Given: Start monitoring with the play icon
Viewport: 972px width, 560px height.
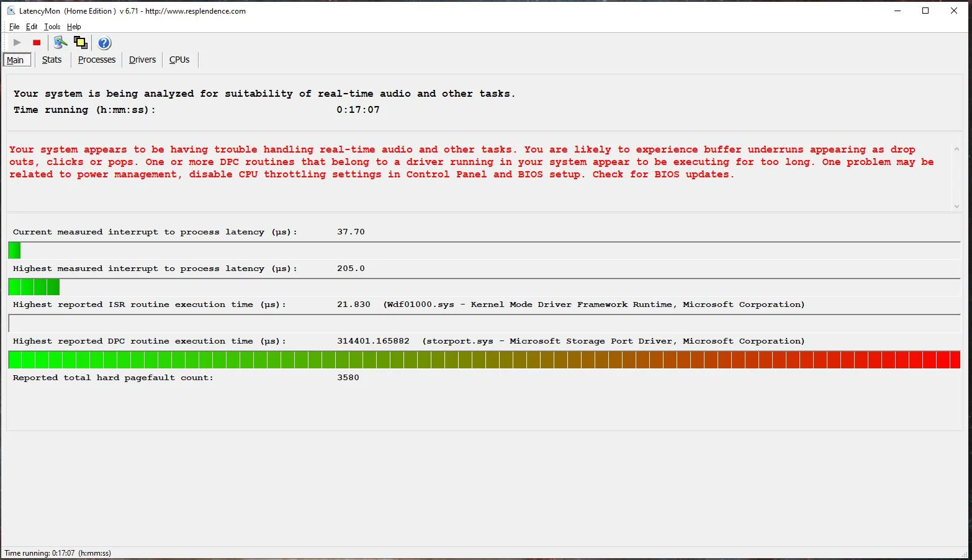Looking at the screenshot, I should coord(17,43).
